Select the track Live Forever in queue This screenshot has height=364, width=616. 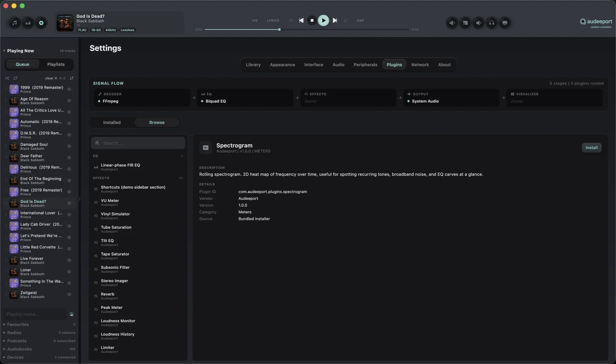(39, 260)
